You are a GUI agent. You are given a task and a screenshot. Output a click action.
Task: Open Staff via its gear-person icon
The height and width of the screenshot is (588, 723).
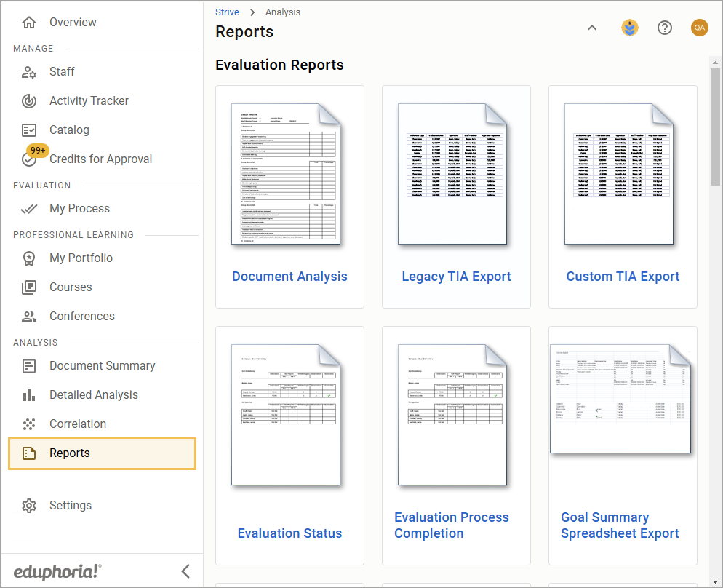pyautogui.click(x=29, y=72)
